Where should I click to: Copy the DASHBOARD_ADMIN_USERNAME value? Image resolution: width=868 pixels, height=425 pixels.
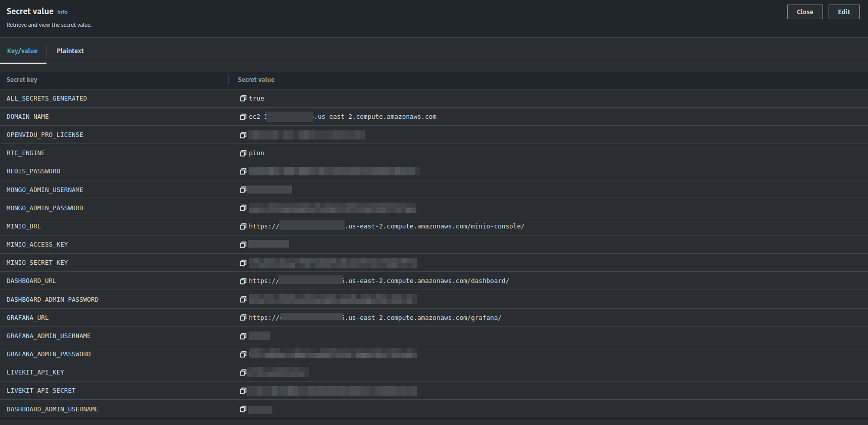coord(243,409)
